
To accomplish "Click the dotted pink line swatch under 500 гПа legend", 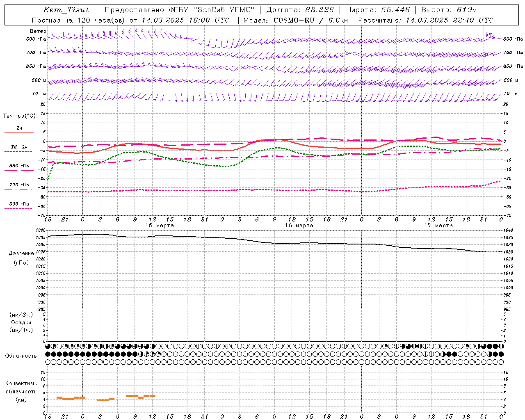I will pos(18,208).
